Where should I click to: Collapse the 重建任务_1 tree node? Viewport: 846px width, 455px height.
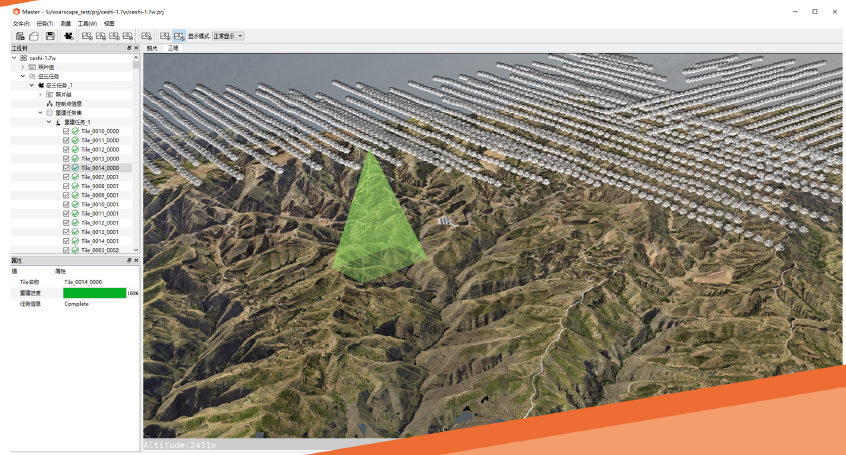(x=48, y=122)
